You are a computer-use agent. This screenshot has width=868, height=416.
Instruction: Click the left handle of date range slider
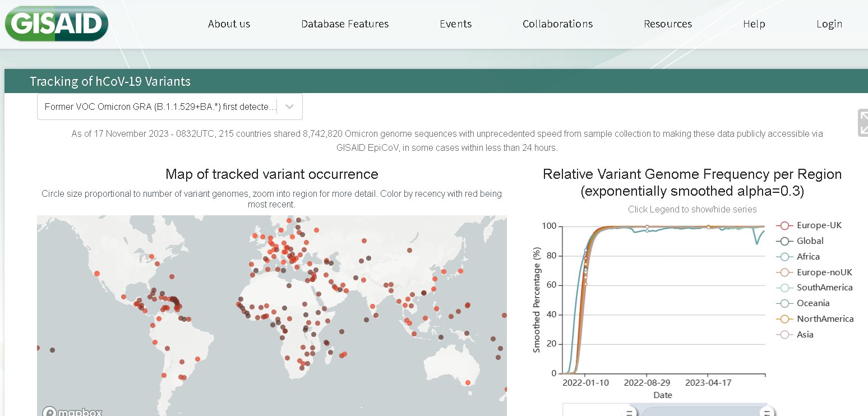pos(629,412)
